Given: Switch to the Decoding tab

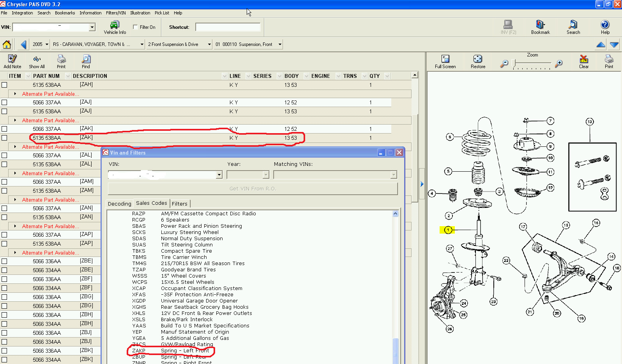Looking at the screenshot, I should (x=119, y=204).
